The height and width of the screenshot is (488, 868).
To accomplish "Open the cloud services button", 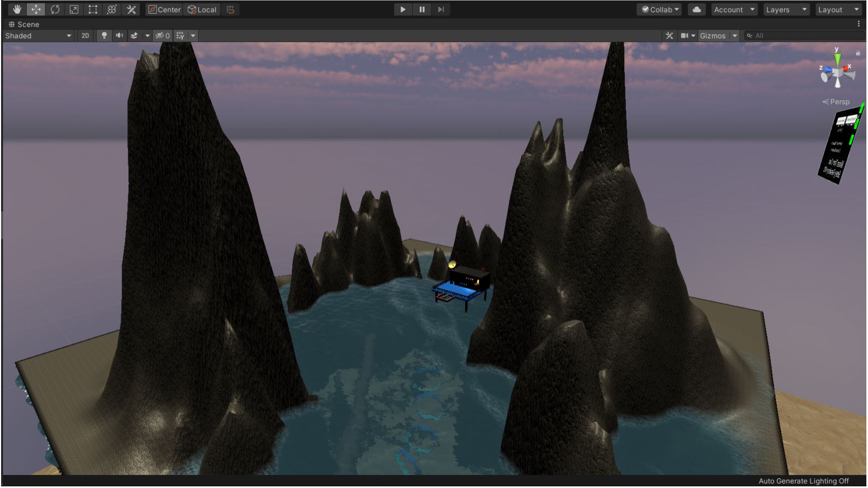I will coord(697,9).
